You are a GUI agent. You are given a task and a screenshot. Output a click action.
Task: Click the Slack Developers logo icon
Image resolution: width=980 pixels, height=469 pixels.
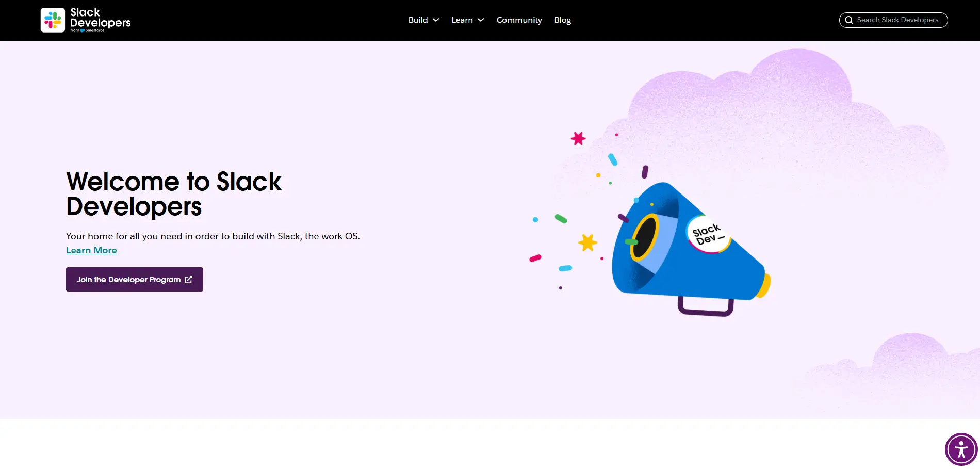(x=53, y=20)
